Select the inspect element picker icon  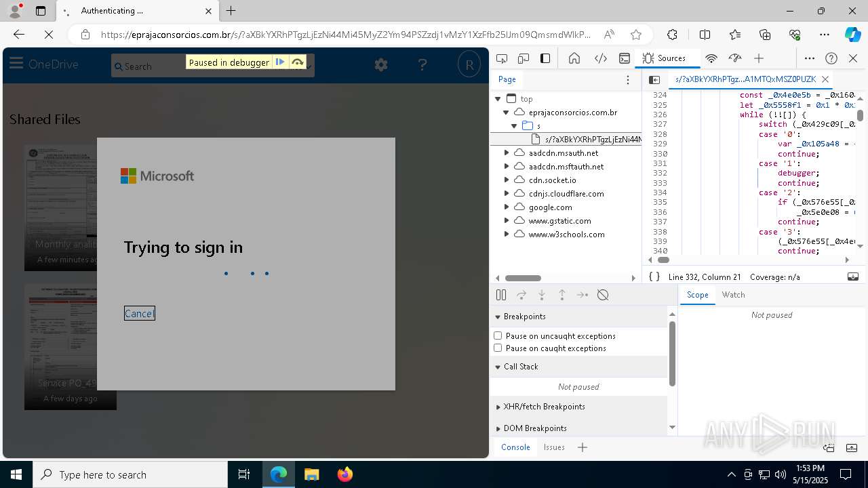point(502,58)
